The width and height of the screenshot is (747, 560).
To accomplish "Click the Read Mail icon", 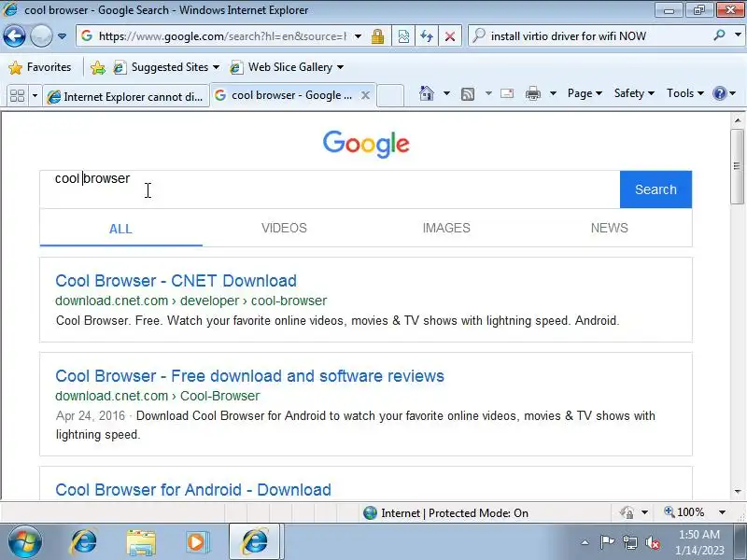I will point(507,93).
